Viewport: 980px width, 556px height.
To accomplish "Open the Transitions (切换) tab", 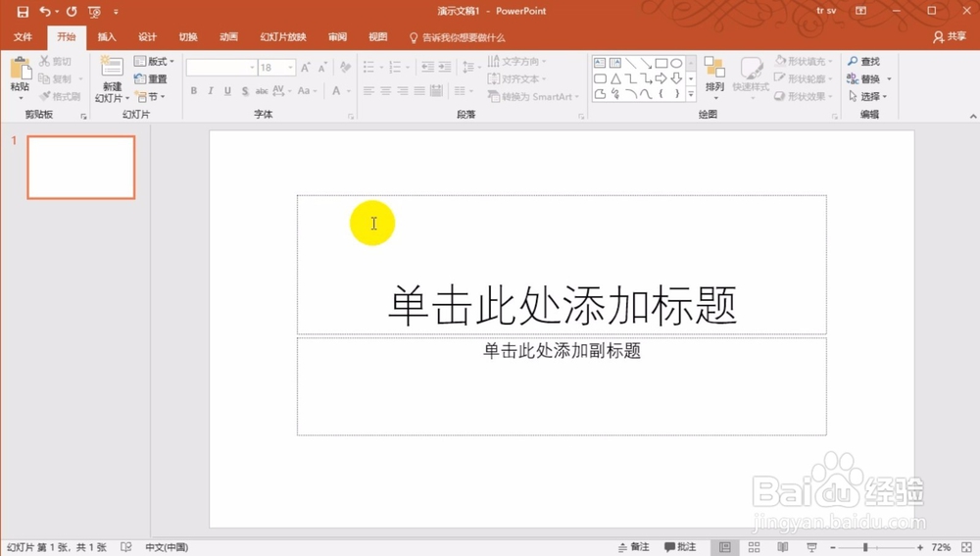I will click(188, 37).
